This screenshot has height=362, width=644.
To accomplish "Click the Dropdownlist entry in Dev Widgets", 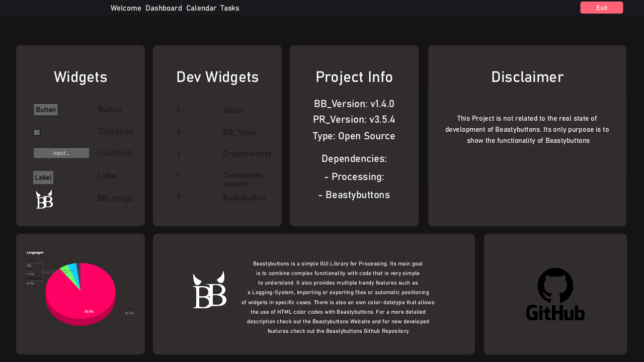I will (x=247, y=154).
